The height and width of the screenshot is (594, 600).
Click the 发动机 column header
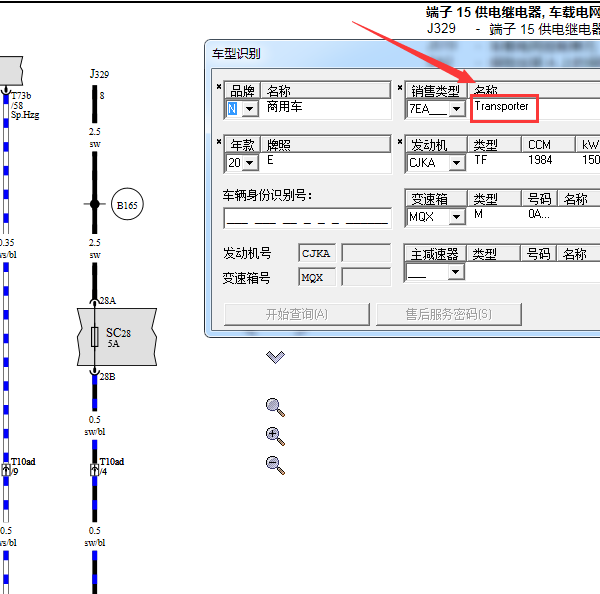[436, 145]
